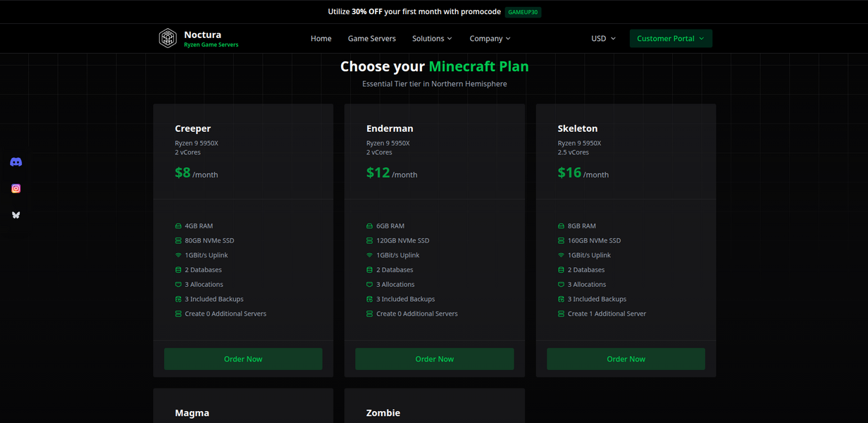Select the Magma plan title

click(x=192, y=413)
